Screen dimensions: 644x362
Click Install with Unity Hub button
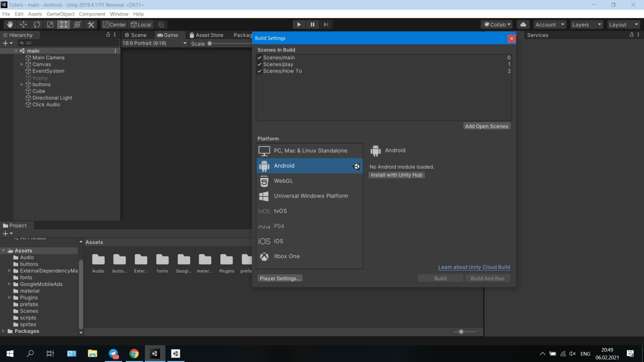[x=396, y=175]
